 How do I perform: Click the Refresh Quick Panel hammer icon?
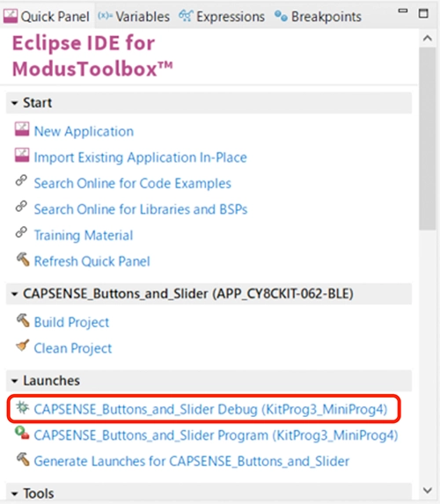coord(23,259)
